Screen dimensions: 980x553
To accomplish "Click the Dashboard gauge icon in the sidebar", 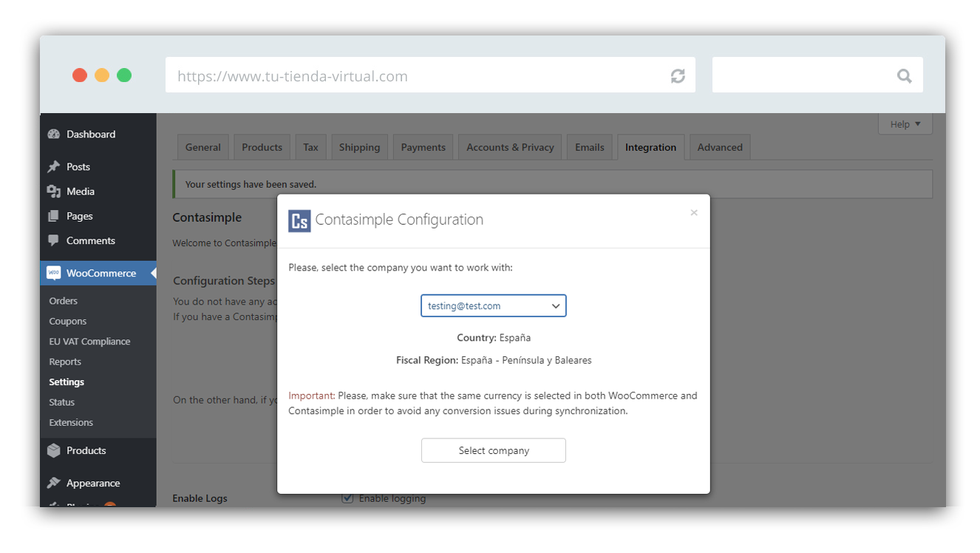I will pos(53,135).
